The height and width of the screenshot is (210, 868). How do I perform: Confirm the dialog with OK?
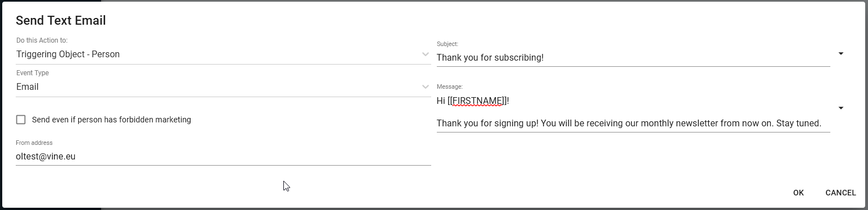(x=798, y=193)
